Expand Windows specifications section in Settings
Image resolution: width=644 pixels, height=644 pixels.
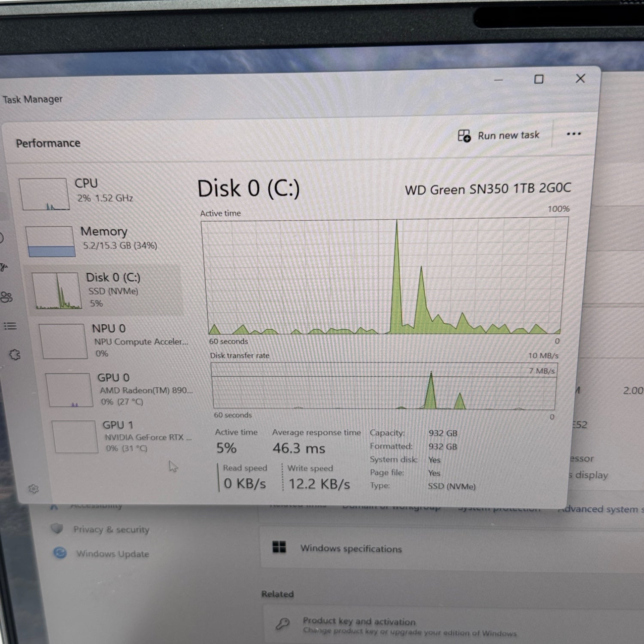click(x=451, y=548)
